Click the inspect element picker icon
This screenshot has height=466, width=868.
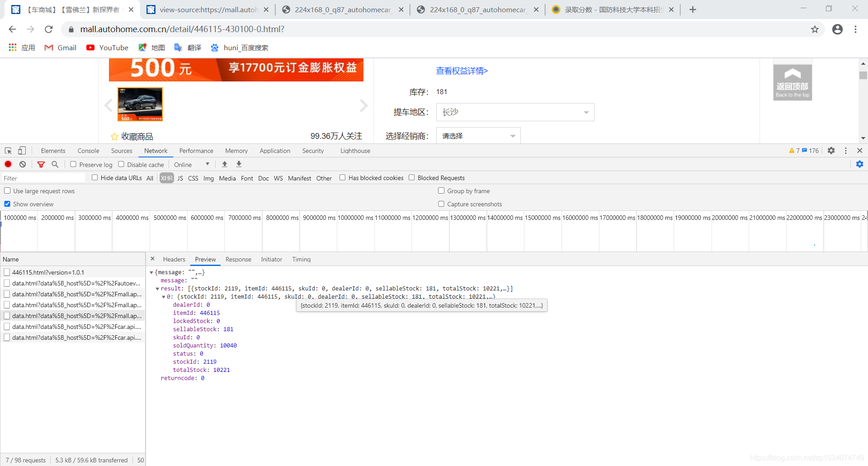[x=8, y=151]
